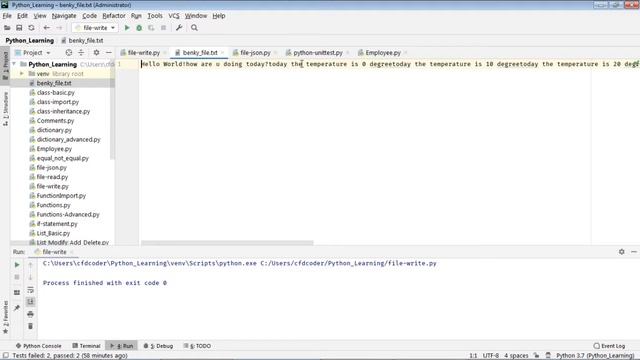Start debugging with the green bug icon
Screen dimensions: 640x360
(x=139, y=28)
